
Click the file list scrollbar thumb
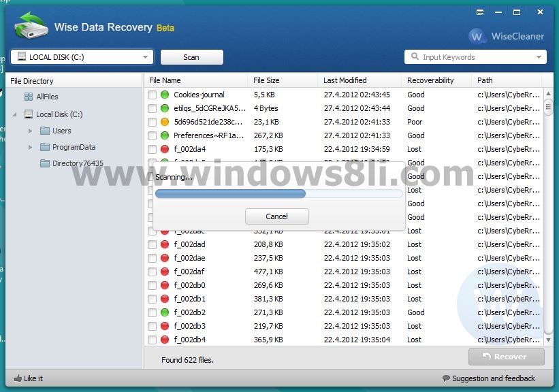(x=548, y=108)
